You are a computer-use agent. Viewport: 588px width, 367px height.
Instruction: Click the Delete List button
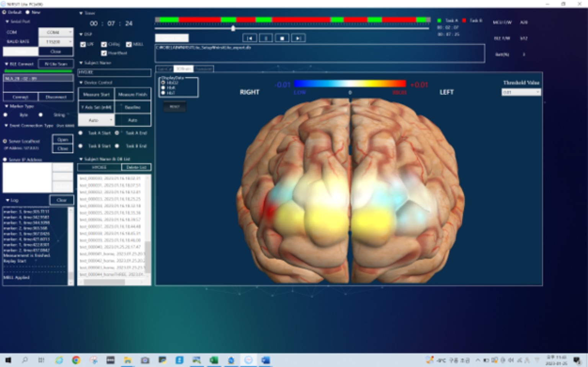(x=136, y=167)
